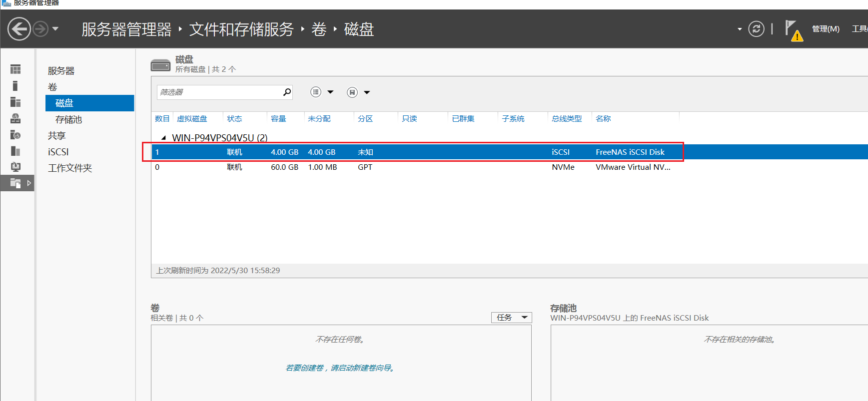Open dropdown arrow left of refresh icon
Image resolution: width=868 pixels, height=401 pixels.
[x=740, y=29]
